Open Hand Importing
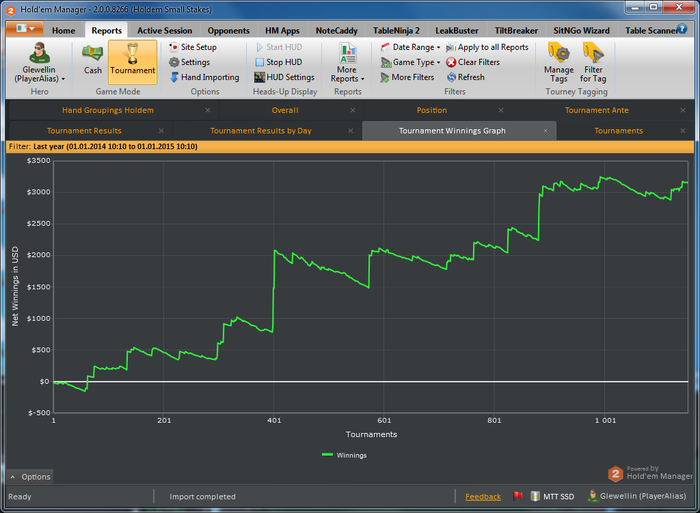Viewport: 700px width, 513px height. click(x=204, y=77)
